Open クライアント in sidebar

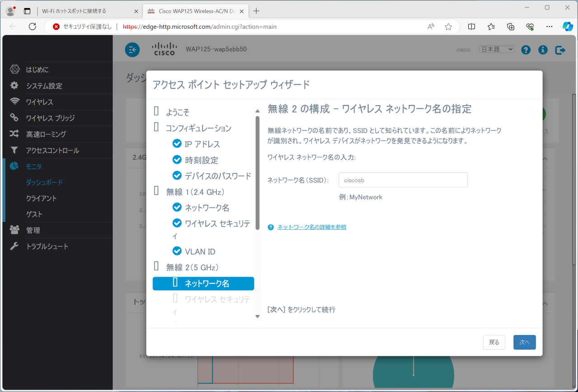[41, 198]
